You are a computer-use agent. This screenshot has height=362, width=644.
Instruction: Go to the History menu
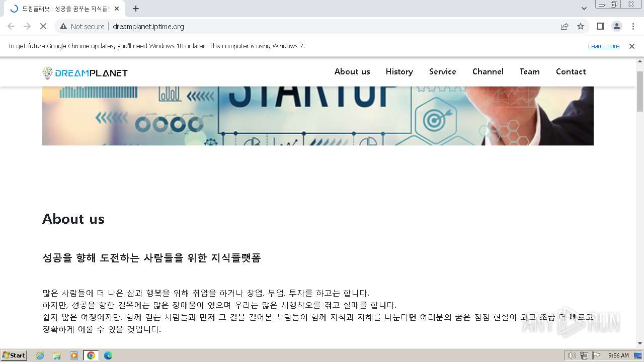[399, 71]
